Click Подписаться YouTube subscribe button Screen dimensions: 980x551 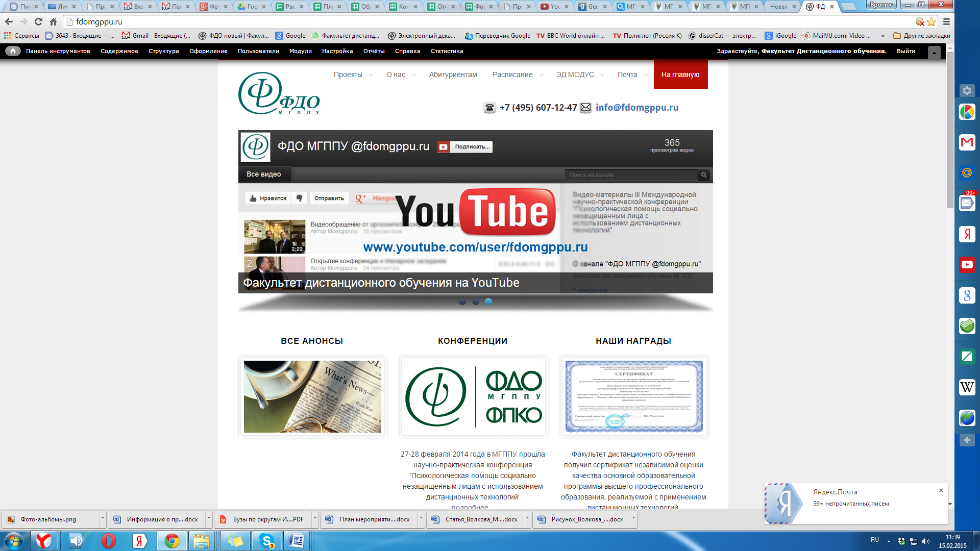point(465,147)
